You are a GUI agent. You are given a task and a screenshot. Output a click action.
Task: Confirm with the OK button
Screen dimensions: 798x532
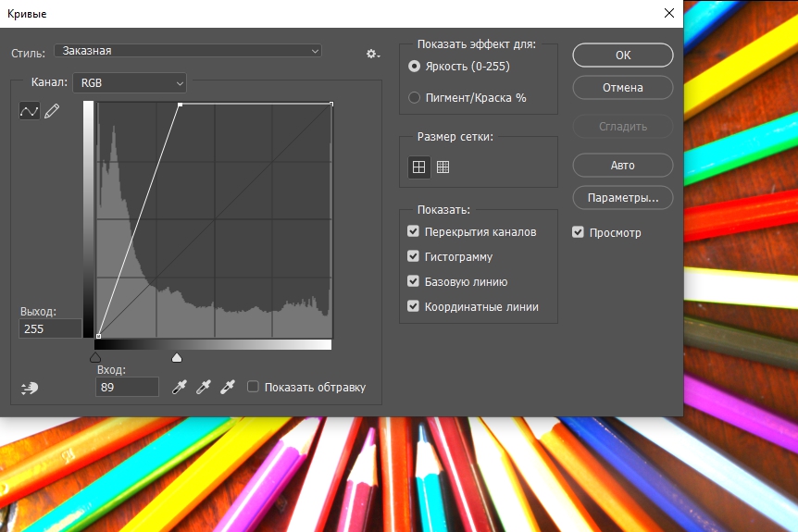point(623,55)
